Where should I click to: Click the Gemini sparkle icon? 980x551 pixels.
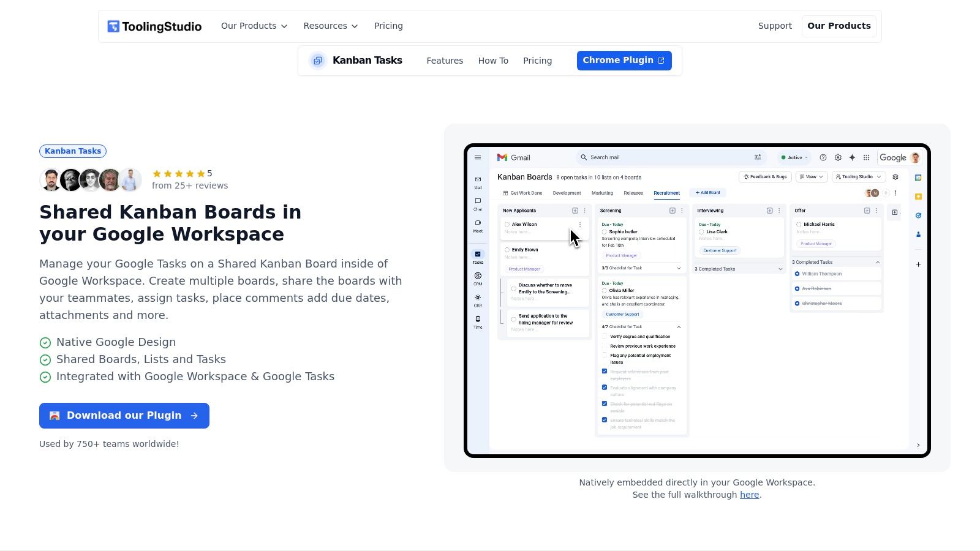(x=852, y=157)
